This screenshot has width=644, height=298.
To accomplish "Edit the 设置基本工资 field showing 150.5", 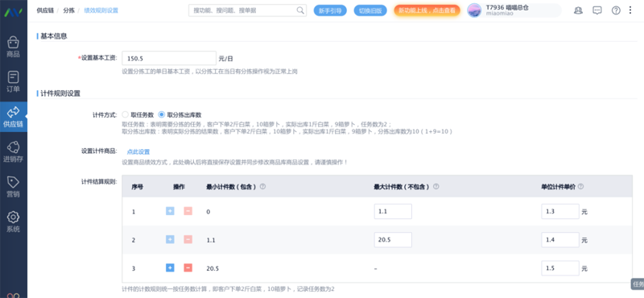I will [x=169, y=58].
